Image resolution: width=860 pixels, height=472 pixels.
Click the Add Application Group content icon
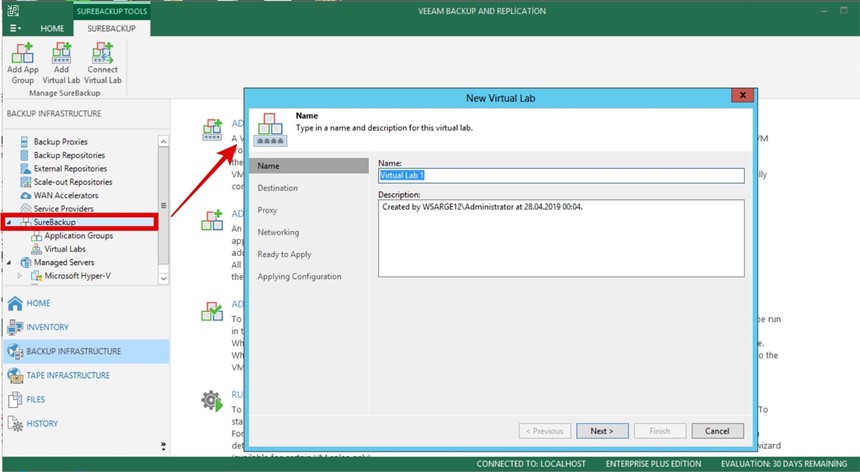coord(212,220)
